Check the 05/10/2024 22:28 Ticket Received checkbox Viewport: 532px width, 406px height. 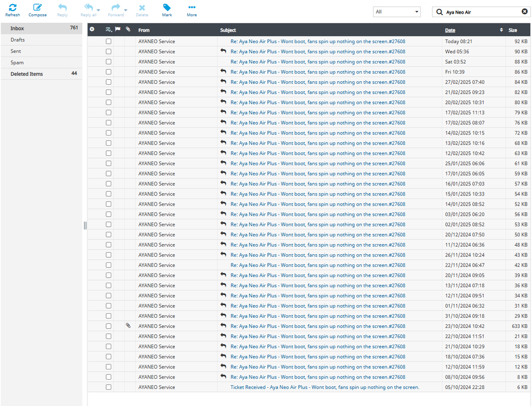pyautogui.click(x=109, y=387)
